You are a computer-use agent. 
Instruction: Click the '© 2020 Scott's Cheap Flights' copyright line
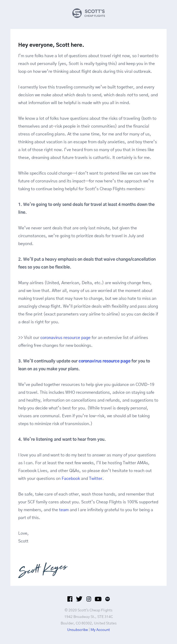(88, 610)
